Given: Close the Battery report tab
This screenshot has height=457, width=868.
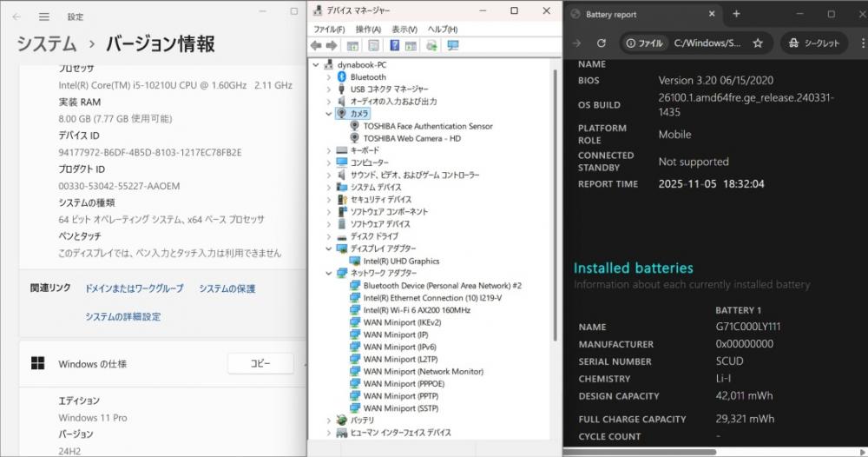Looking at the screenshot, I should tap(712, 14).
